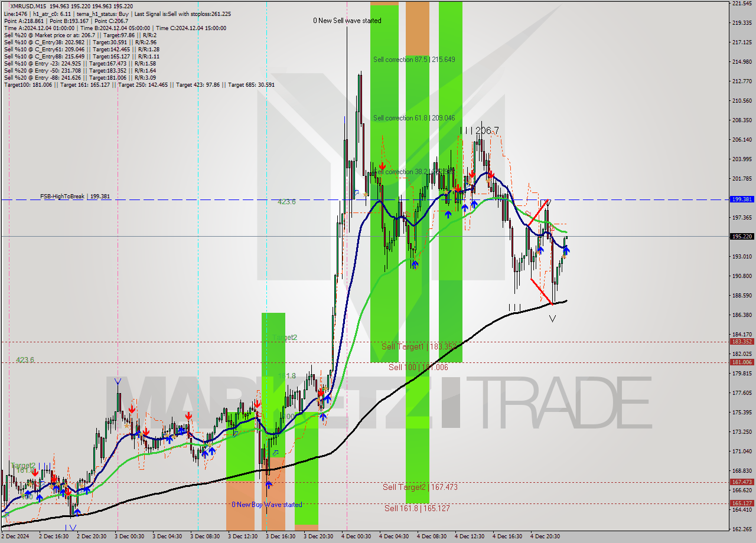The height and width of the screenshot is (543, 756).
Task: Select the '2 Dec 2024' time axis label
Action: tap(15, 537)
